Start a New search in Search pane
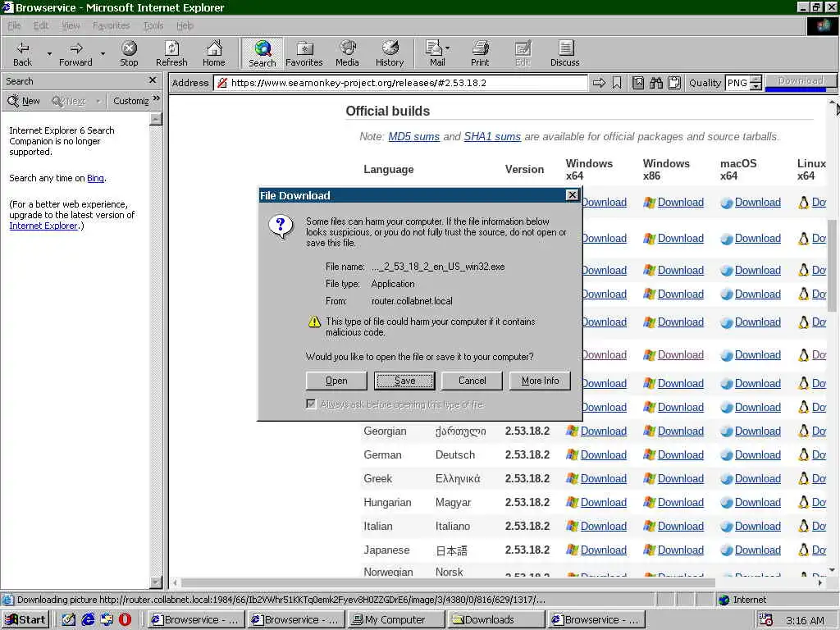The image size is (840, 630). click(x=24, y=101)
